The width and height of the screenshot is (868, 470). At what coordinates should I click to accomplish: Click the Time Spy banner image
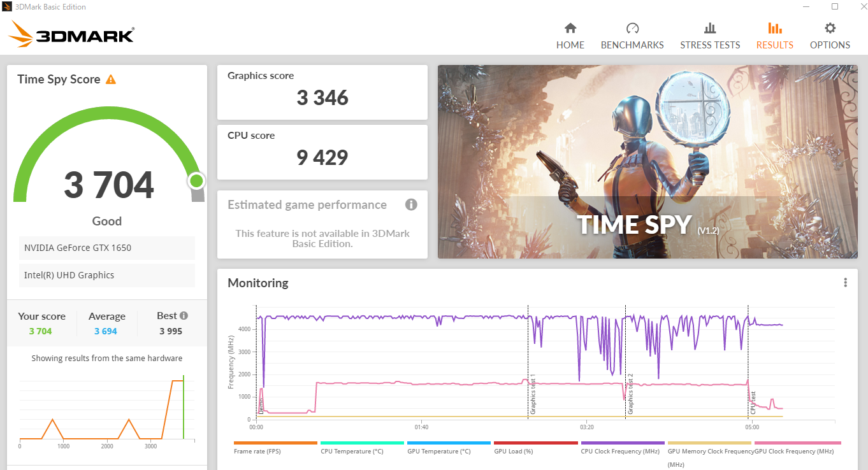(647, 162)
